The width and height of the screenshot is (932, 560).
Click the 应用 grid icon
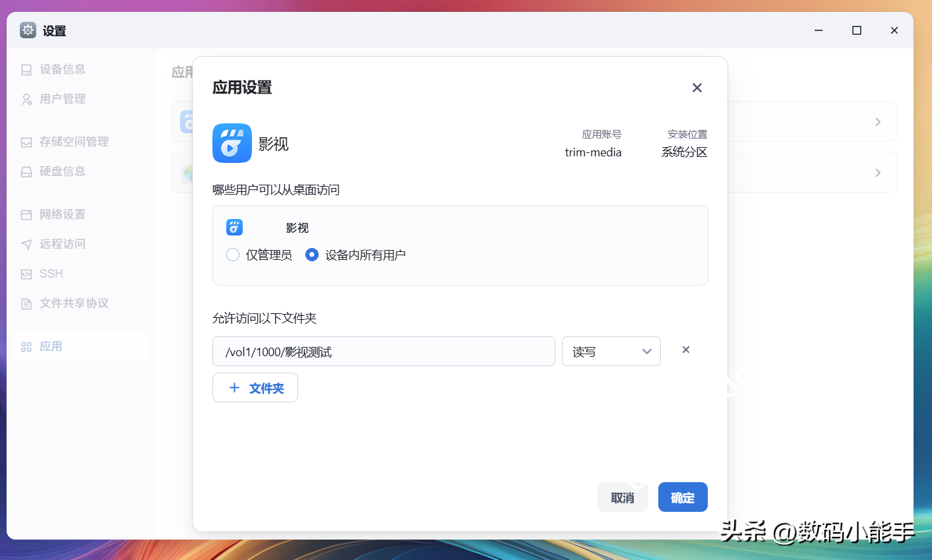[x=26, y=347]
